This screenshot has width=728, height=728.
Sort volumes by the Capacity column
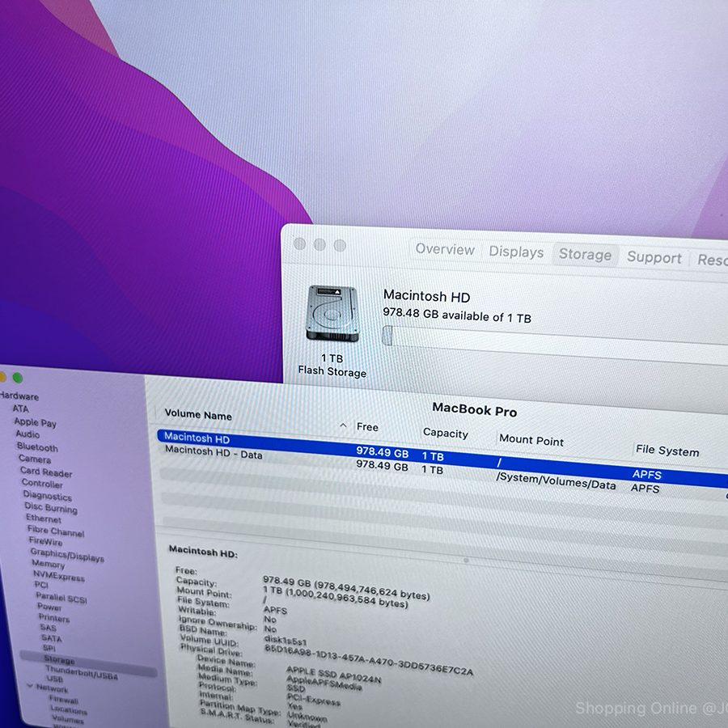tap(445, 434)
